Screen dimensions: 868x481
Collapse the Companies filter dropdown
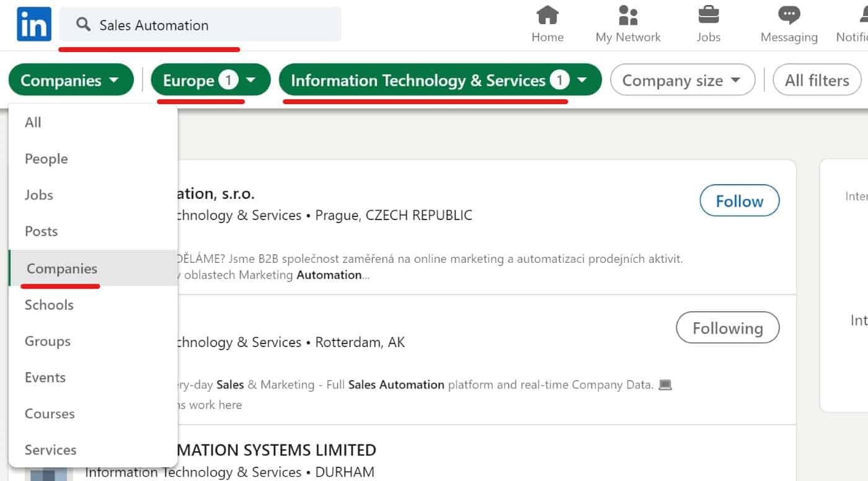(x=71, y=80)
